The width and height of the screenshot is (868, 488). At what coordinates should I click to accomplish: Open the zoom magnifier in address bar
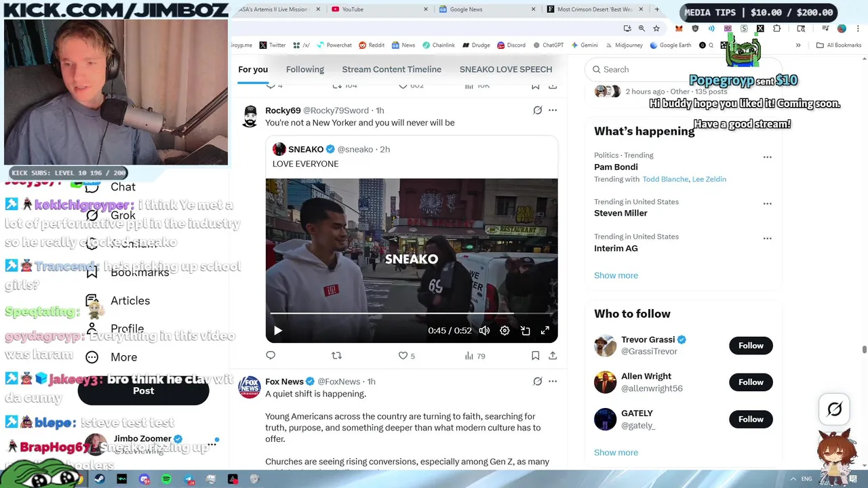click(x=642, y=28)
